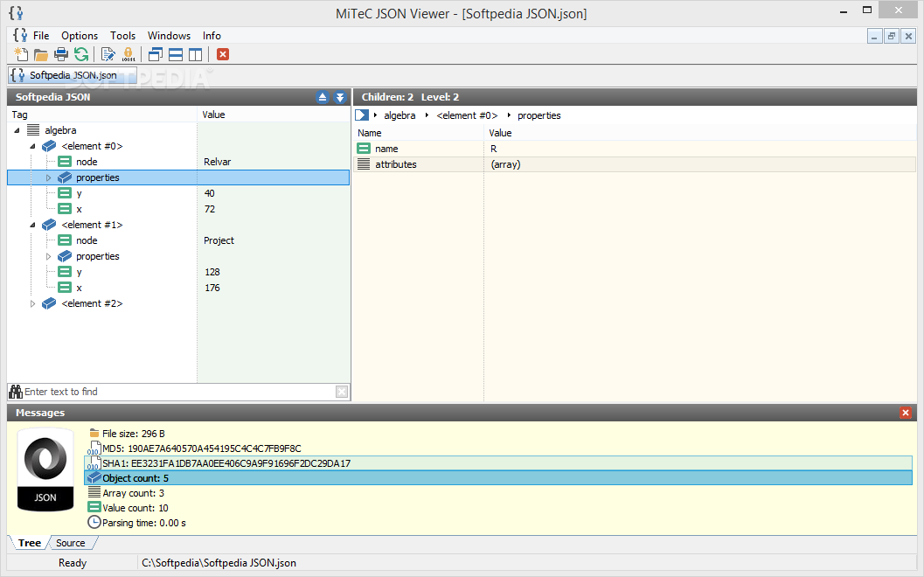Image resolution: width=924 pixels, height=577 pixels.
Task: Click the padlock binary toolbar icon
Action: pyautogui.click(x=128, y=55)
